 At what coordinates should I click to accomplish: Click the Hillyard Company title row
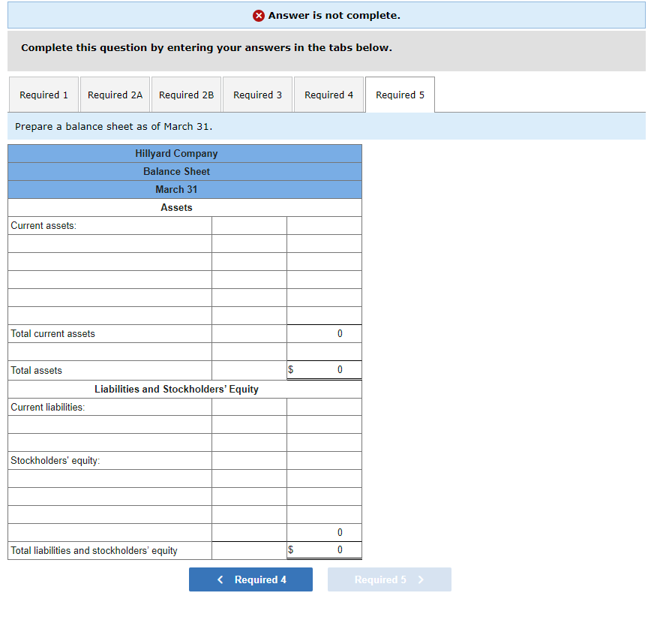pyautogui.click(x=176, y=153)
